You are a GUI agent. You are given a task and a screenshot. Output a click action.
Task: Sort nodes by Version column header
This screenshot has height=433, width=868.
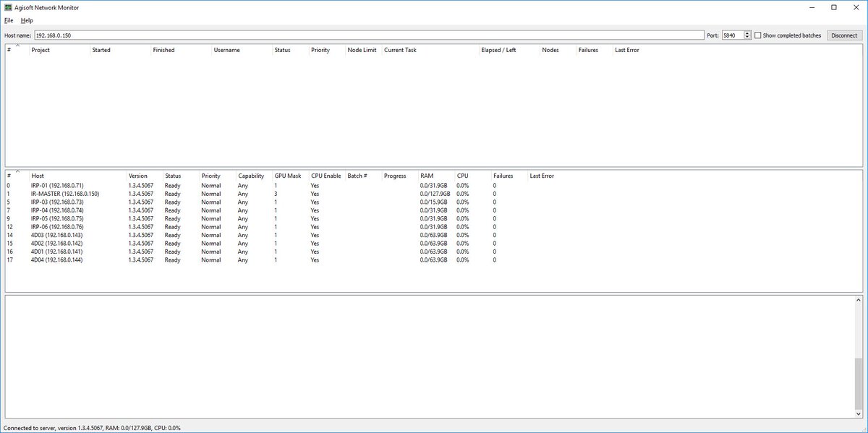point(137,176)
